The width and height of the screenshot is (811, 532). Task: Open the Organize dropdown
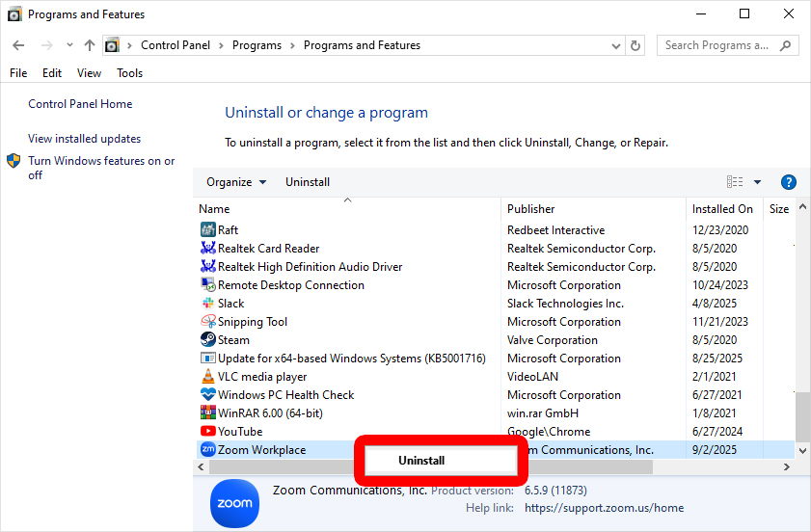[x=236, y=182]
